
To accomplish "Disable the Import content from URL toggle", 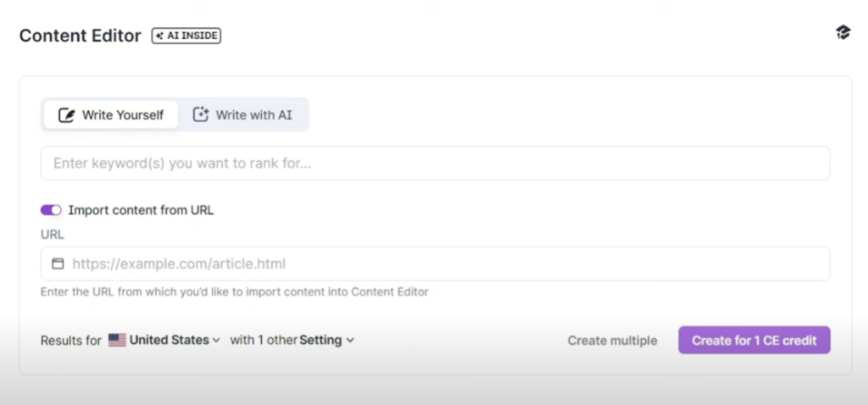I will coord(51,210).
